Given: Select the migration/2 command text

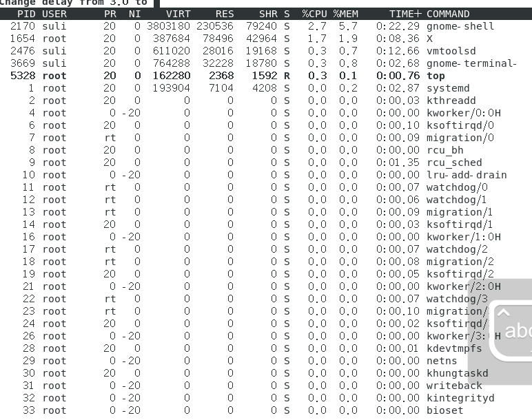Looking at the screenshot, I should 460,262.
